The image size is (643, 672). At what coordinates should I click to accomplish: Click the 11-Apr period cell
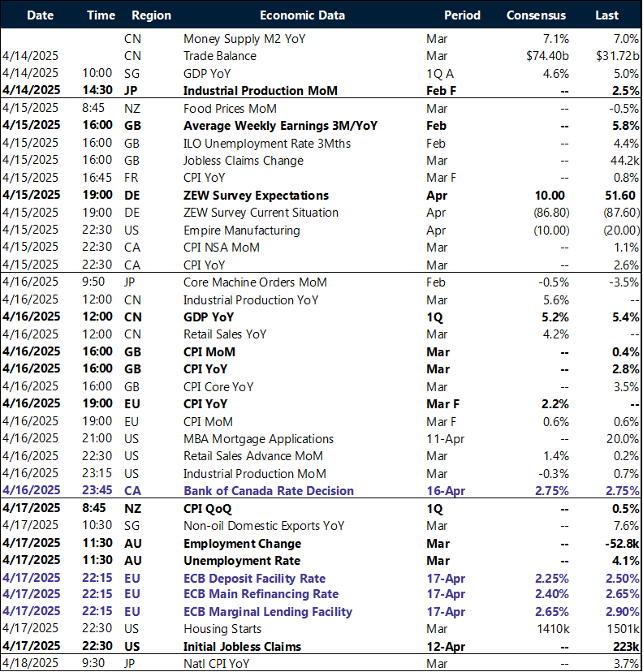[446, 439]
